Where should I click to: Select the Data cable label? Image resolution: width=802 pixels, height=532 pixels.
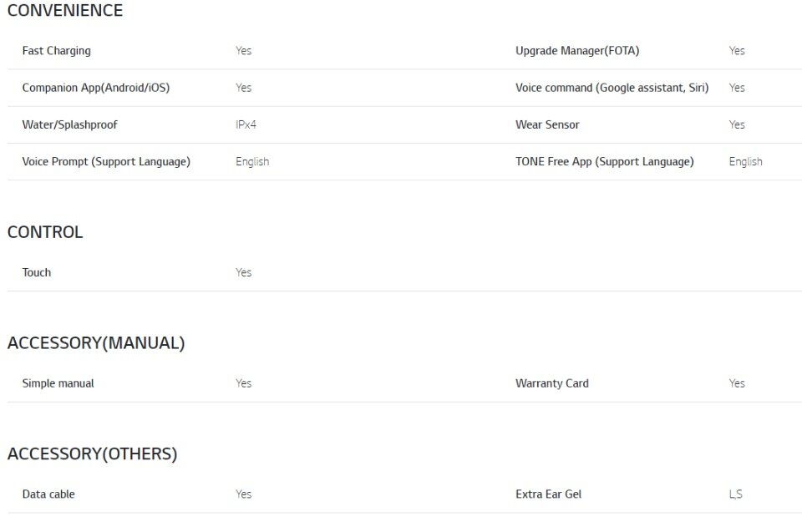click(48, 494)
